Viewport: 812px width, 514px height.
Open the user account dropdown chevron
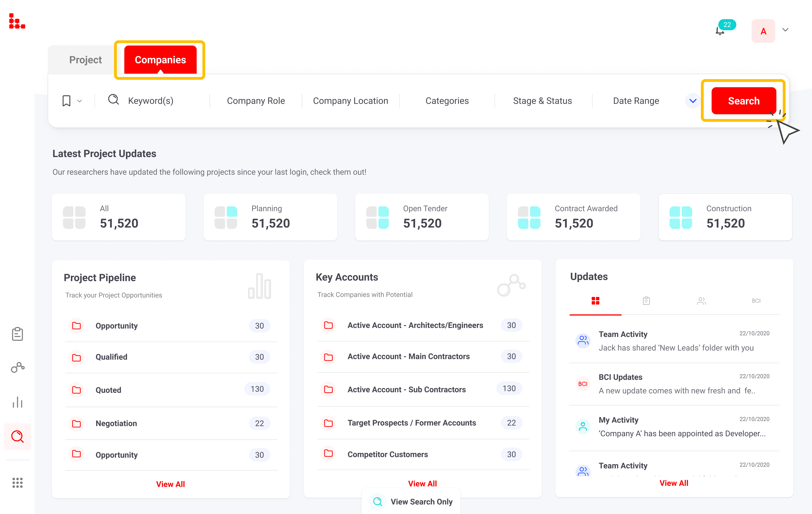[785, 30]
